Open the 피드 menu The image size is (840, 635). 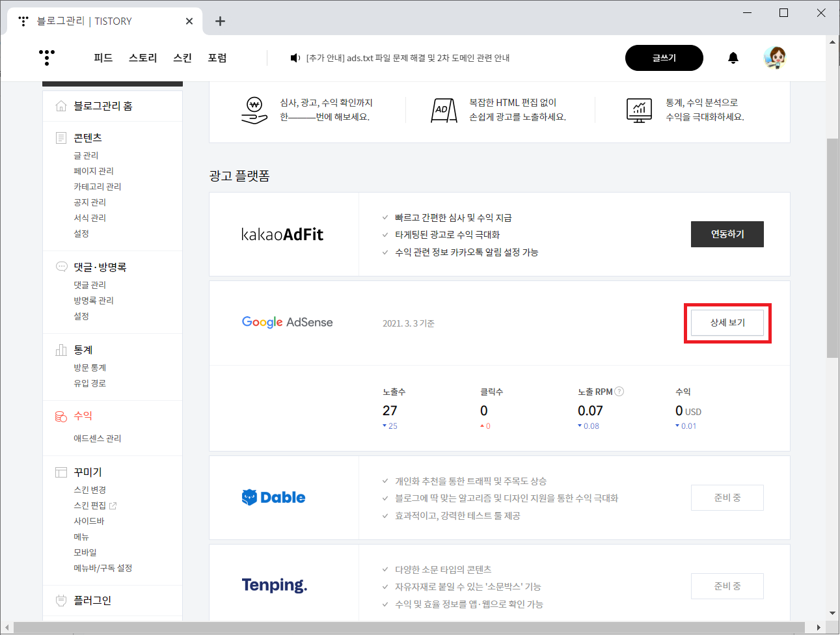pyautogui.click(x=103, y=58)
